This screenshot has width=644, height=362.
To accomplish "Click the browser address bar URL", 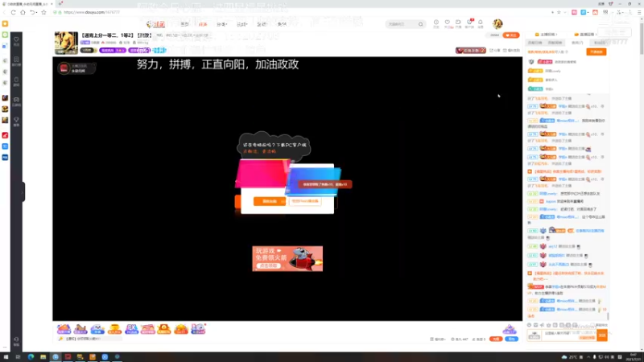I will (92, 12).
